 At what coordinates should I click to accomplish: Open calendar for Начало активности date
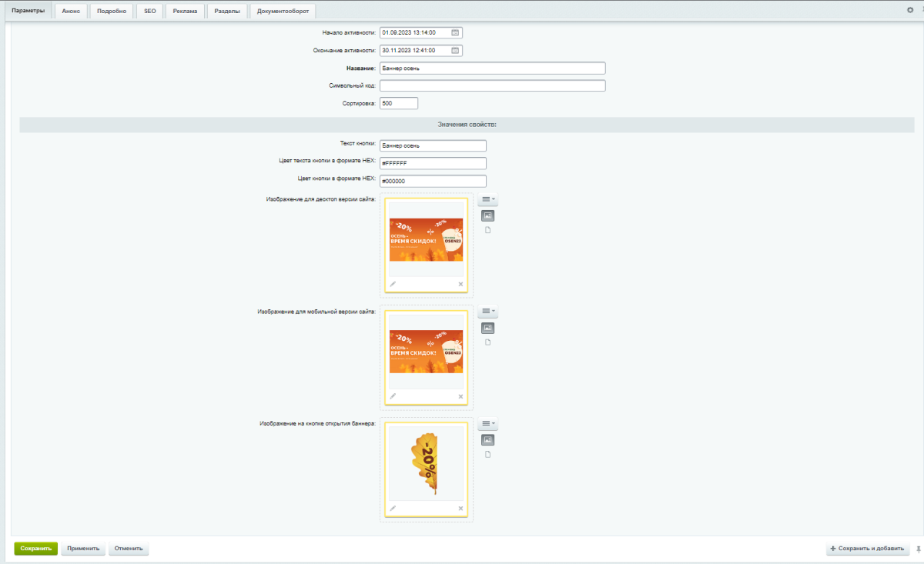(x=455, y=33)
